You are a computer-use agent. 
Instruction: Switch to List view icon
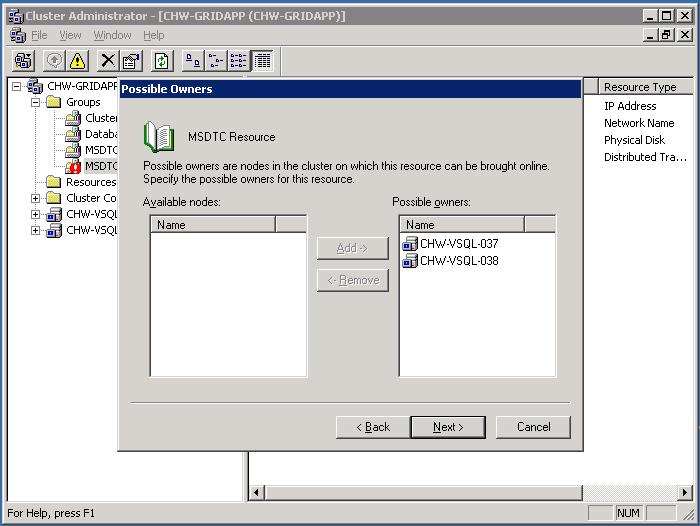238,60
